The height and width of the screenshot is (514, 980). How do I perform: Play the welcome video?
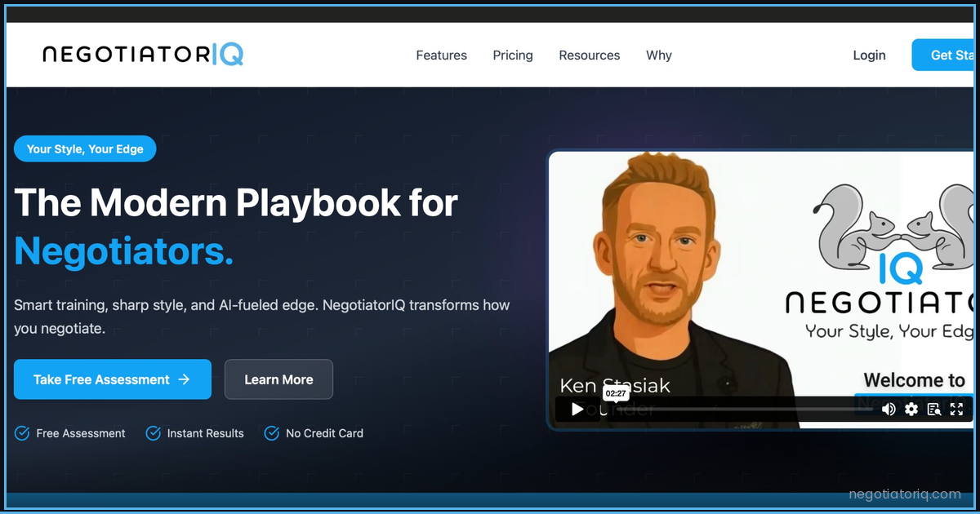[577, 410]
